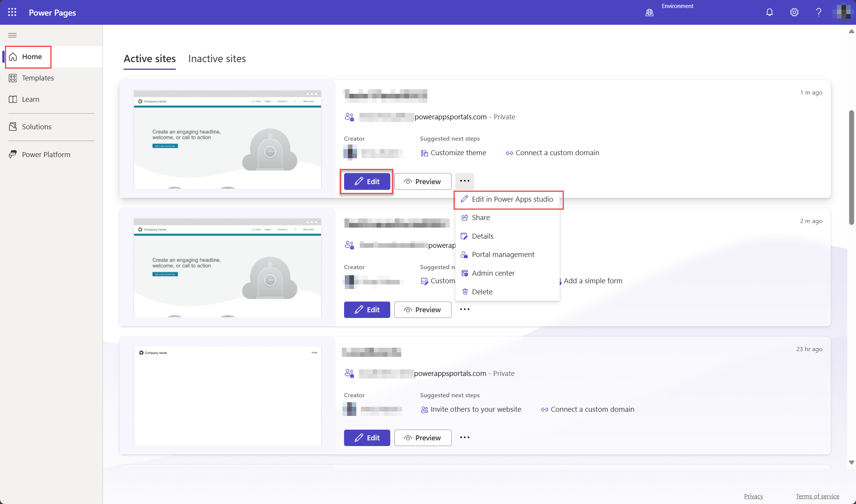Click the notification bell icon

point(769,12)
